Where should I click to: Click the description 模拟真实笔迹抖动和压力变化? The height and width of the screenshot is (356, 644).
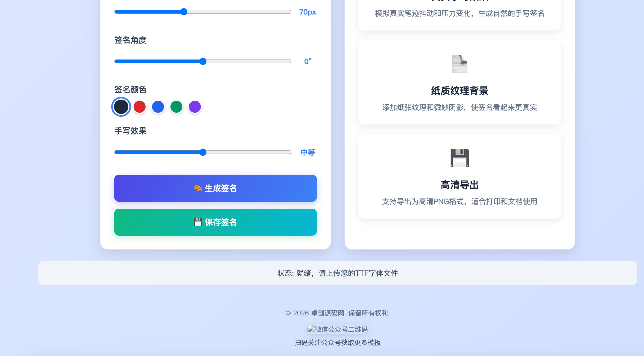[x=423, y=13]
